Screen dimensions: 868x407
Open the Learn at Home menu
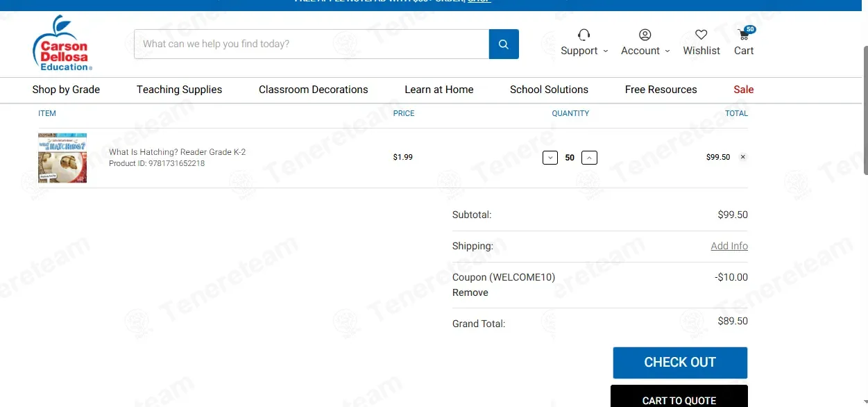pyautogui.click(x=439, y=90)
